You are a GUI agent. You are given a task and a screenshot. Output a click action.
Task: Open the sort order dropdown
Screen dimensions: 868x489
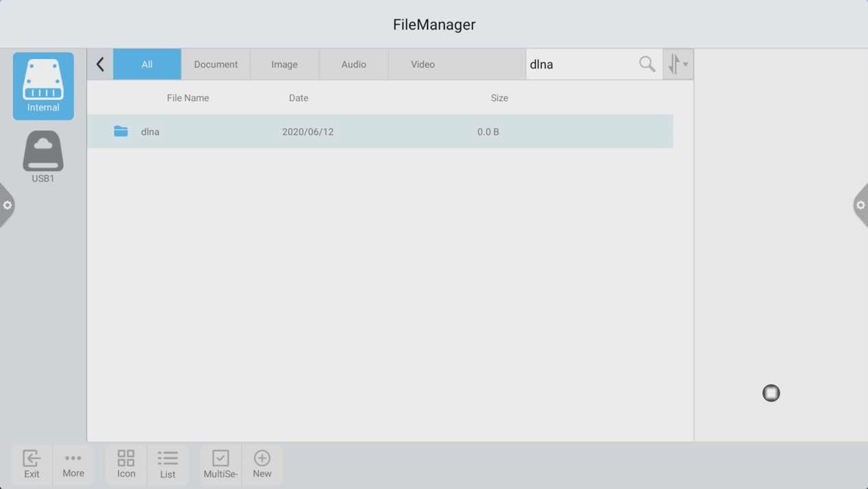pyautogui.click(x=678, y=64)
